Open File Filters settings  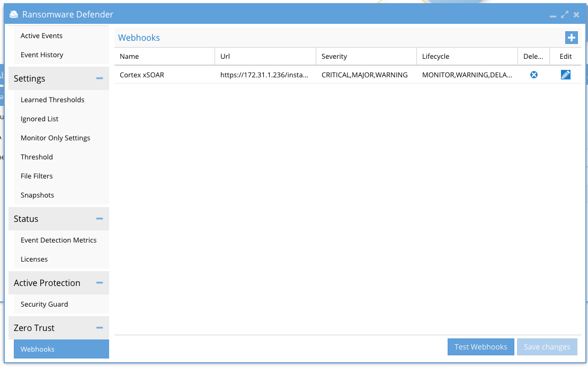(x=37, y=176)
